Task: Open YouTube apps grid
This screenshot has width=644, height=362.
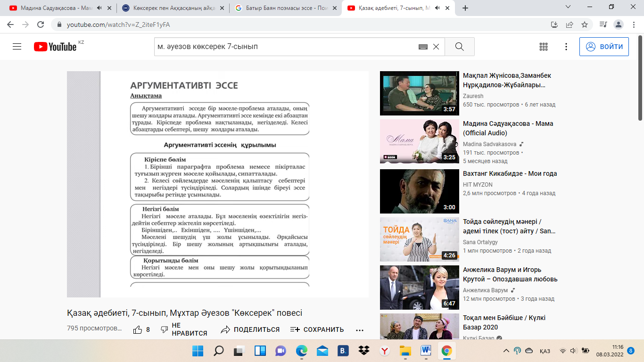Action: (x=544, y=47)
